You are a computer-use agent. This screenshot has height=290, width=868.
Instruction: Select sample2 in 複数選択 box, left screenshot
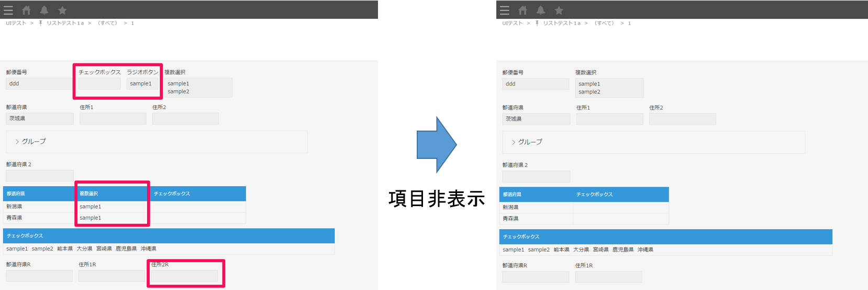tap(179, 91)
